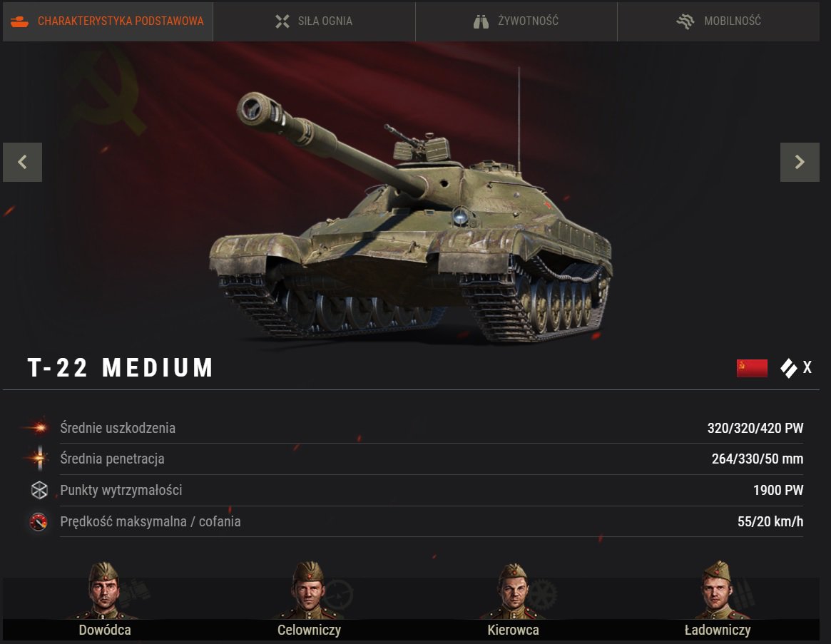Click the average penetration icon
Screen dimensions: 831x644
(x=39, y=458)
